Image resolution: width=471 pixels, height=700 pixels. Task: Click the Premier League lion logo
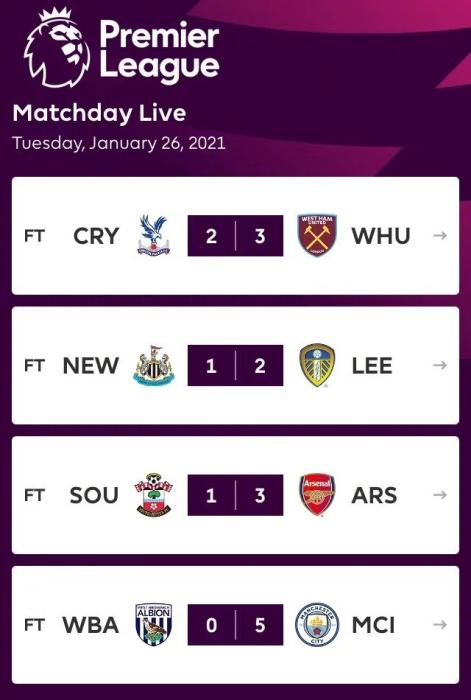click(57, 48)
